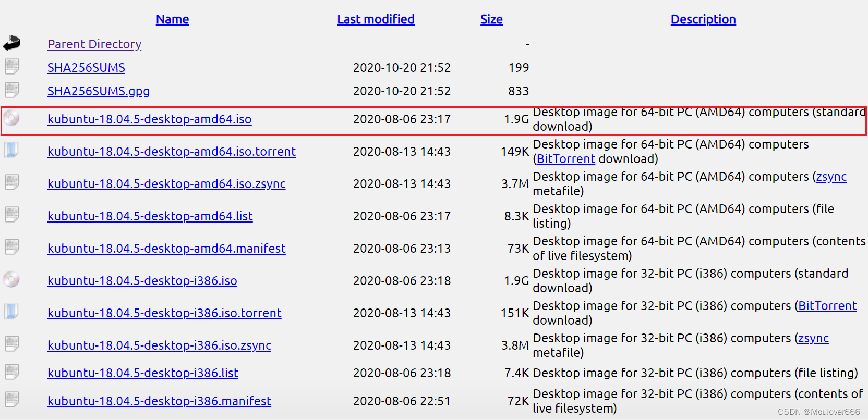Click the file icon for desktop-i386.iso.zsync
Viewport: 868px width, 420px height.
coord(12,344)
